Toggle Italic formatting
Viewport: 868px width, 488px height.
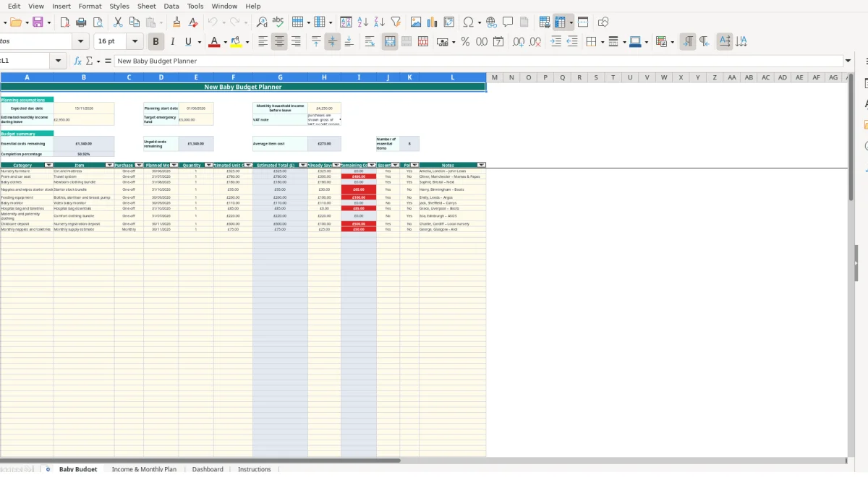click(x=172, y=42)
